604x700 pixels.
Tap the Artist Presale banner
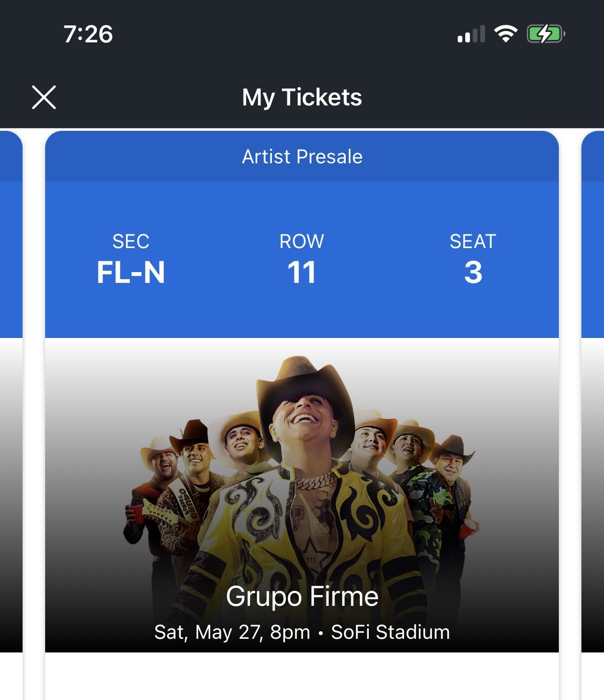302,157
